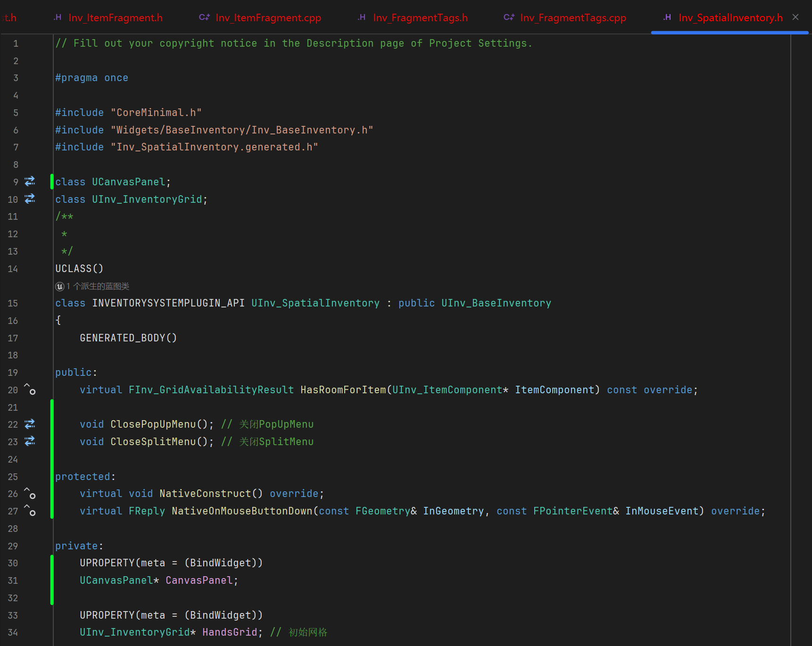Click the public: access specifier on line 19
Screen dimensions: 812x646
tap(76, 373)
